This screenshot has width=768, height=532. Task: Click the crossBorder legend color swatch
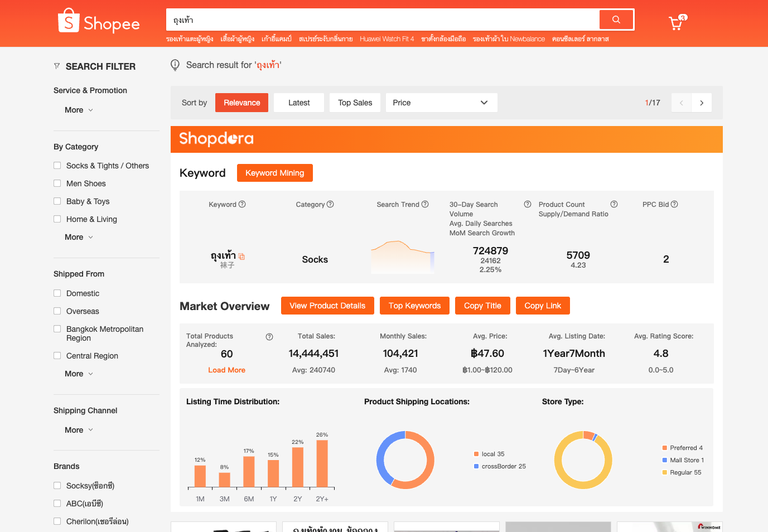coord(476,466)
